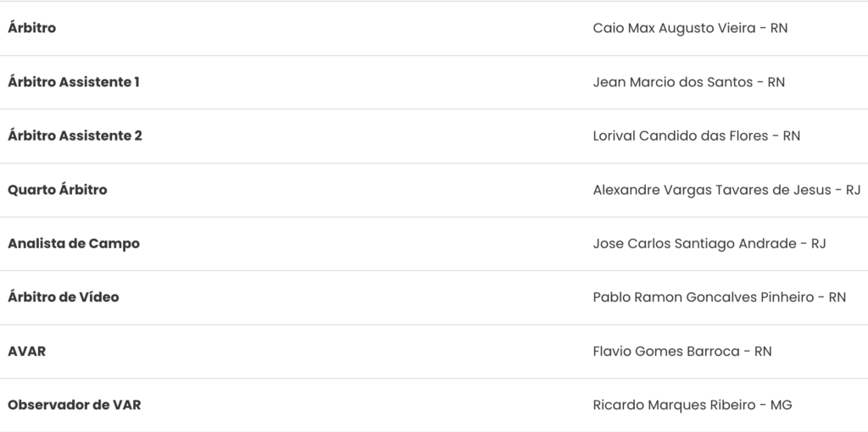The width and height of the screenshot is (868, 432).
Task: Select name Jose Carlos Santiago Andrade
Action: (x=695, y=243)
